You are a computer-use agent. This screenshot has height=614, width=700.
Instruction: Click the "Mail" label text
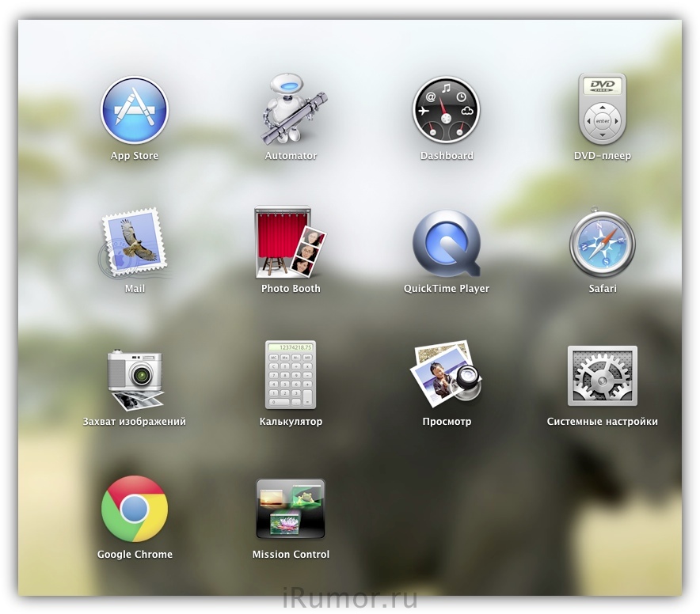(x=135, y=289)
